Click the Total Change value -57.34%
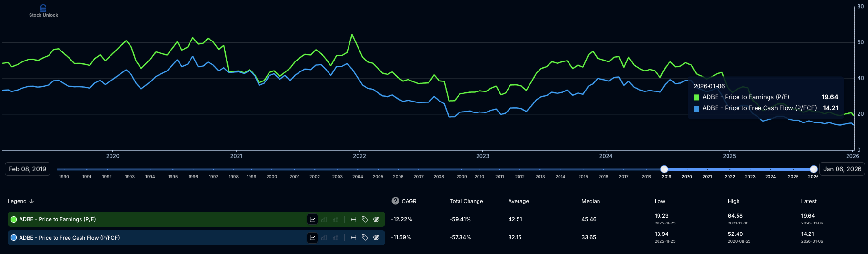 pyautogui.click(x=460, y=237)
